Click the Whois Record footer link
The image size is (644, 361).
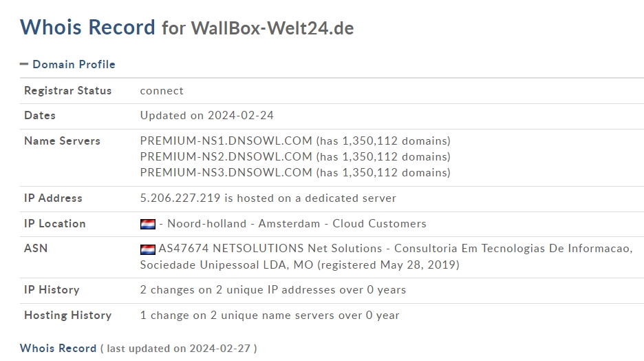pyautogui.click(x=58, y=348)
